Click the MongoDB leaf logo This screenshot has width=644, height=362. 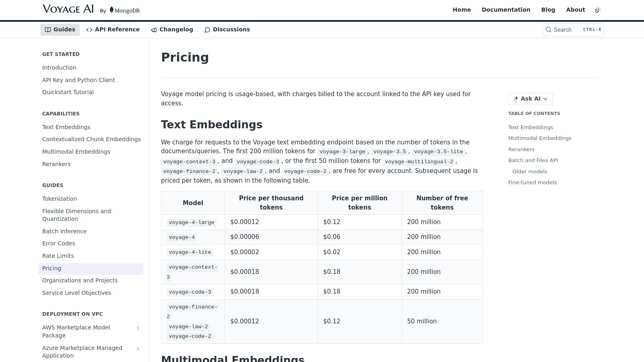111,10
